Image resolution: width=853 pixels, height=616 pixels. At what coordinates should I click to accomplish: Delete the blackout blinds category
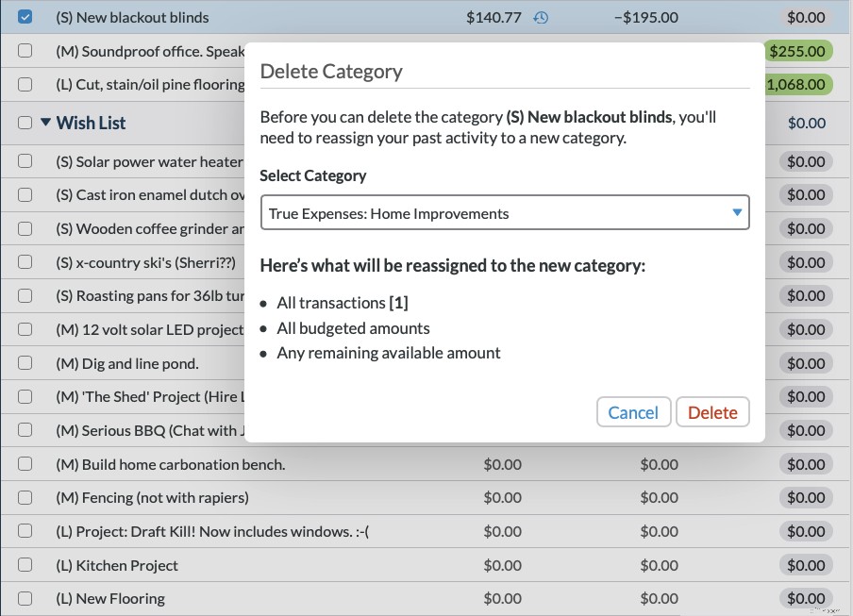point(712,411)
